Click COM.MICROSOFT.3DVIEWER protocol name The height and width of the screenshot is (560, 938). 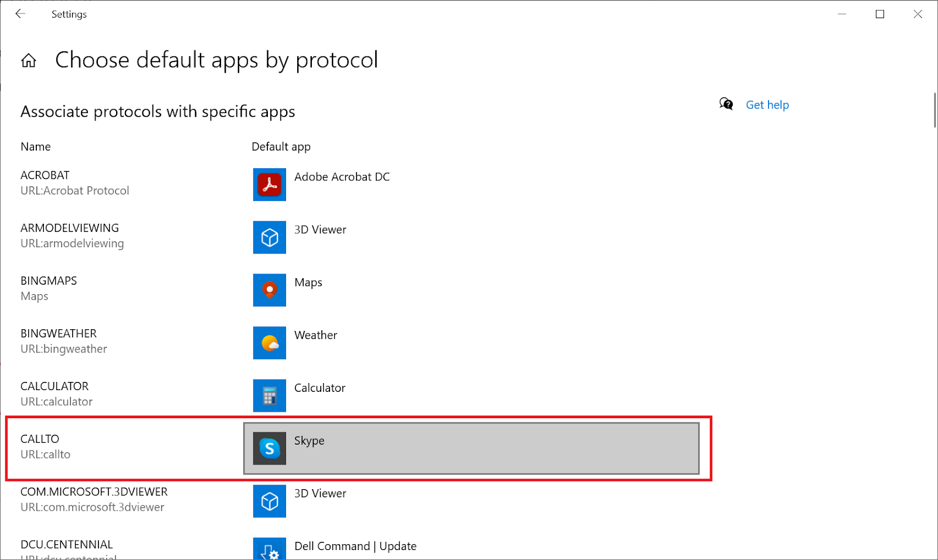94,491
